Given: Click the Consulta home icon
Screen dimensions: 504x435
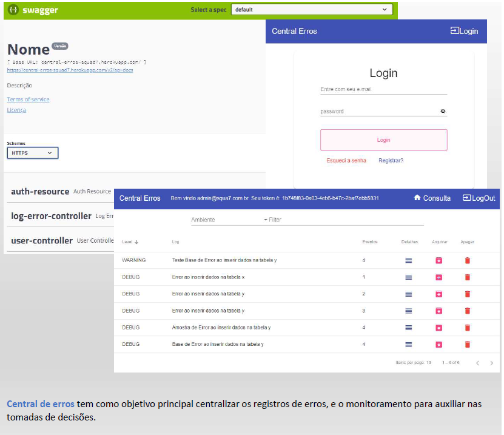Looking at the screenshot, I should pyautogui.click(x=417, y=198).
